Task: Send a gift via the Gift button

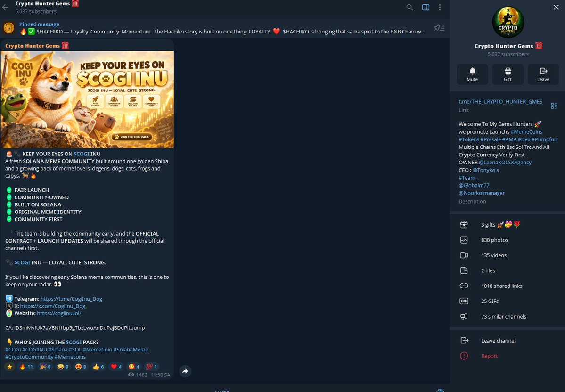Action: pos(508,74)
